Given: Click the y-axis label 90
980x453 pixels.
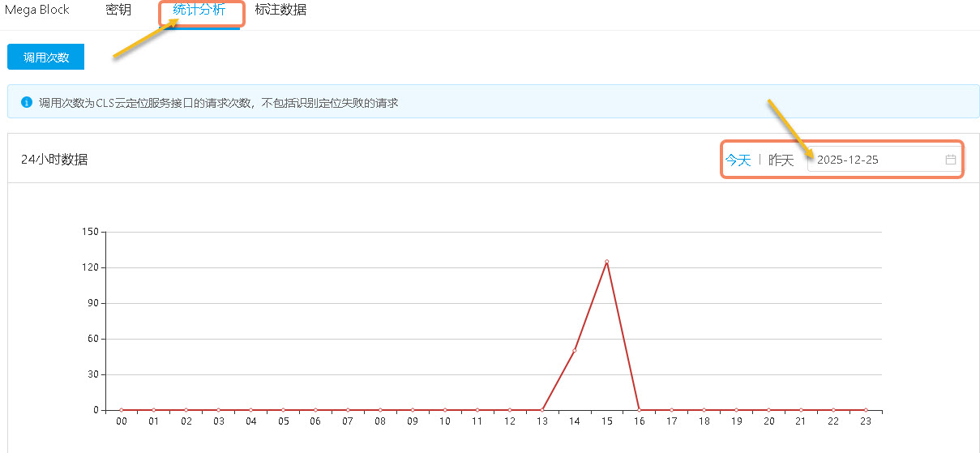Looking at the screenshot, I should tap(92, 303).
